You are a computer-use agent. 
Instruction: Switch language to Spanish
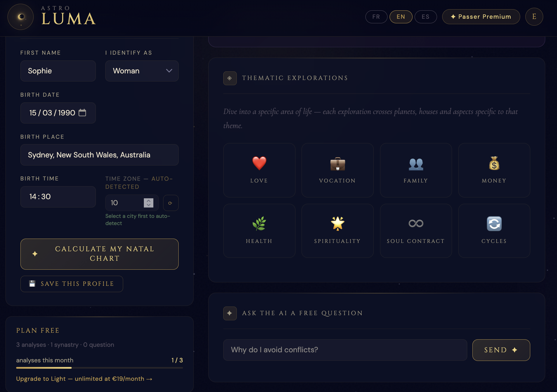426,17
